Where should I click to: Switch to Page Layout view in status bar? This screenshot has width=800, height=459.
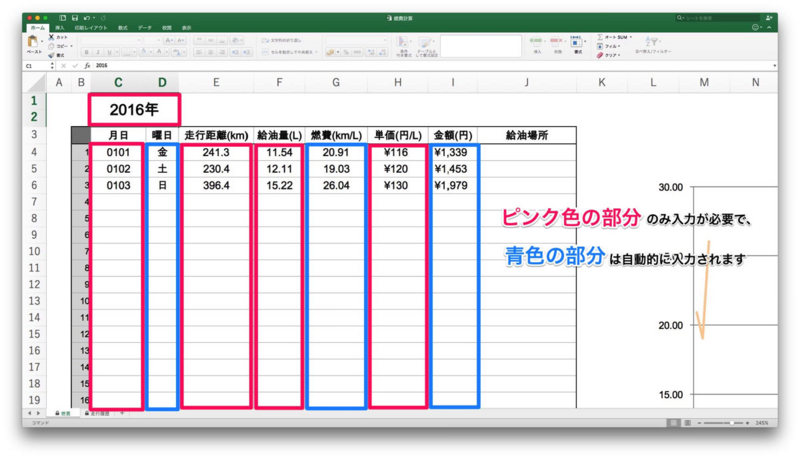pos(687,423)
